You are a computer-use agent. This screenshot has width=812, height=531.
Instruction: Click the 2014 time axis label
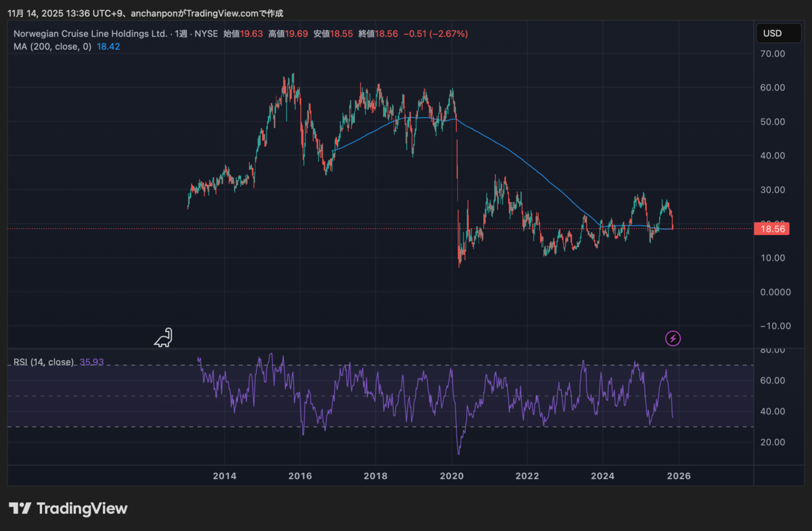(224, 475)
